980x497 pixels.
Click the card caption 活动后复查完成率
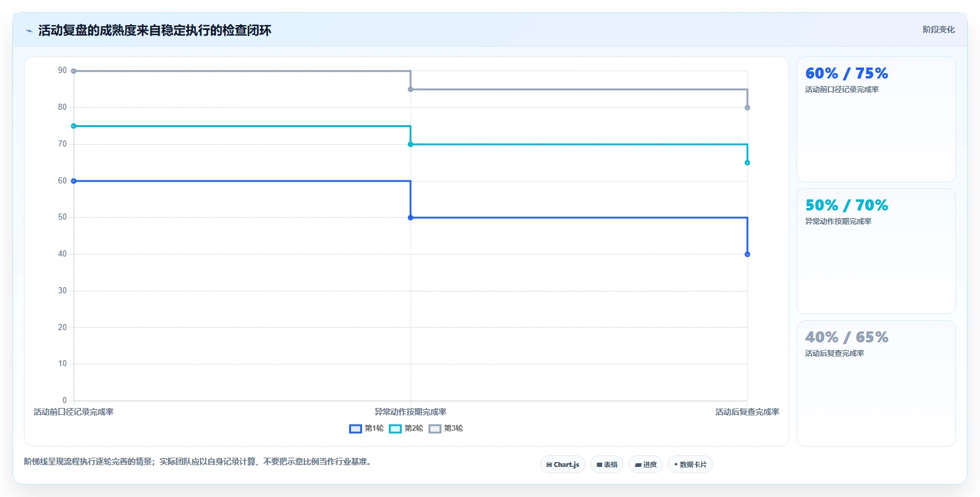point(835,353)
